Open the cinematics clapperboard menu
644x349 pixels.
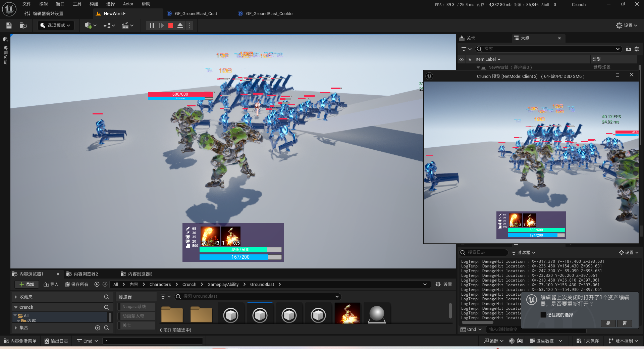(128, 26)
